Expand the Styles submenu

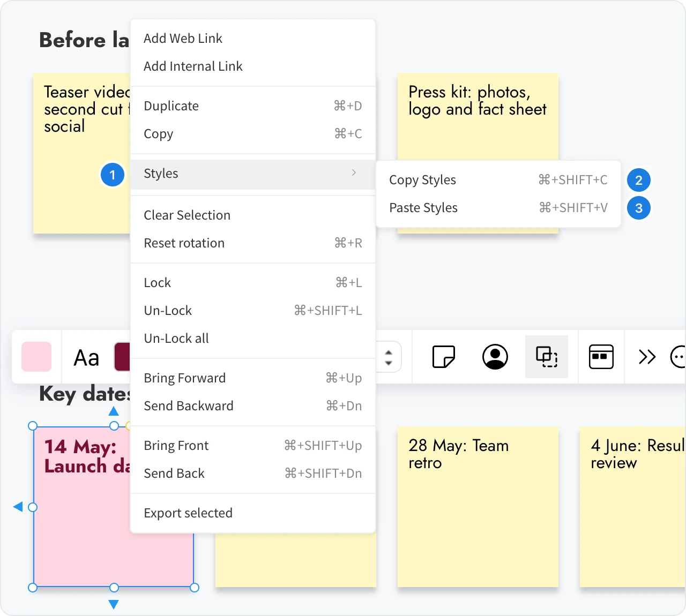coord(253,174)
